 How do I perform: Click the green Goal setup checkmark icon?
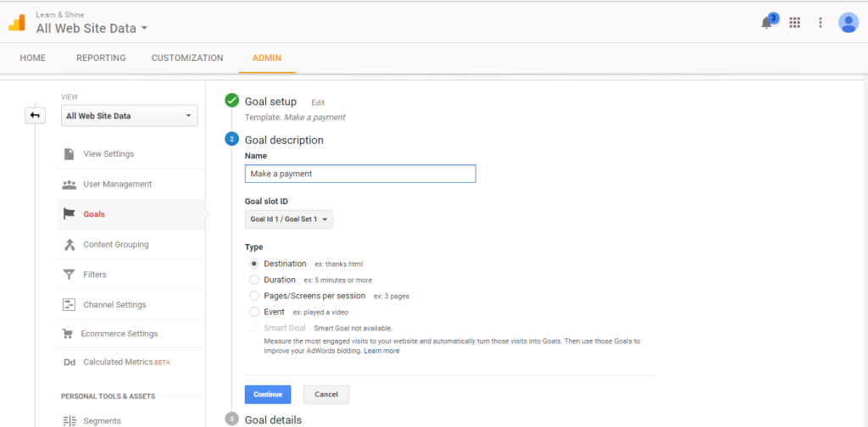coord(232,101)
